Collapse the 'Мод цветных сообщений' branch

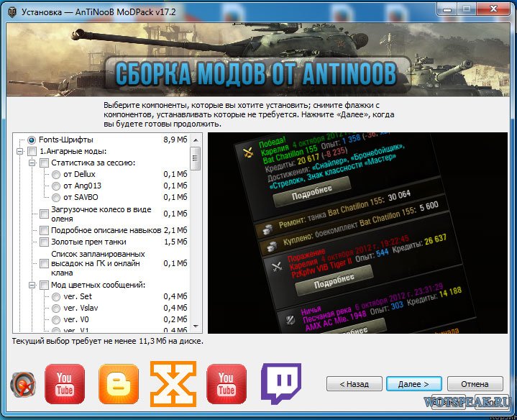(32, 286)
